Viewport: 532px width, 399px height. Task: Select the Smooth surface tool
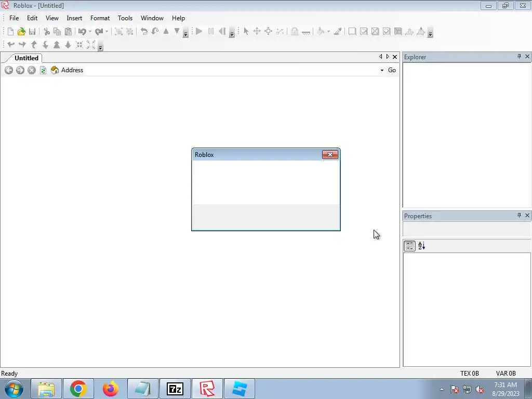pyautogui.click(x=352, y=32)
